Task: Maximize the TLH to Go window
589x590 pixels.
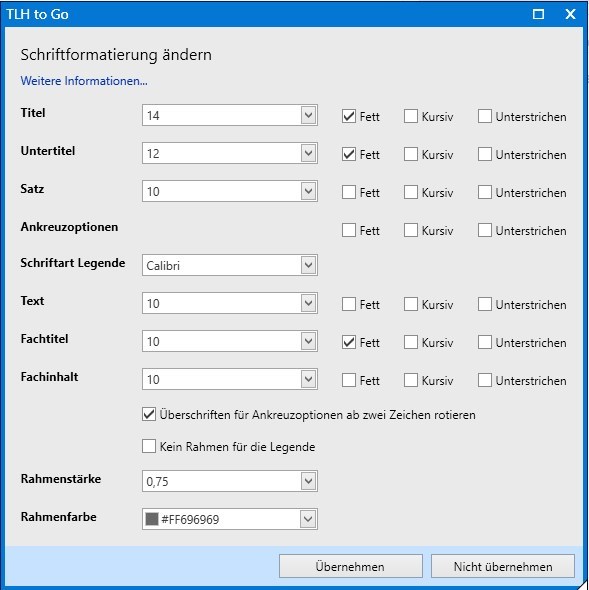Action: tap(538, 14)
